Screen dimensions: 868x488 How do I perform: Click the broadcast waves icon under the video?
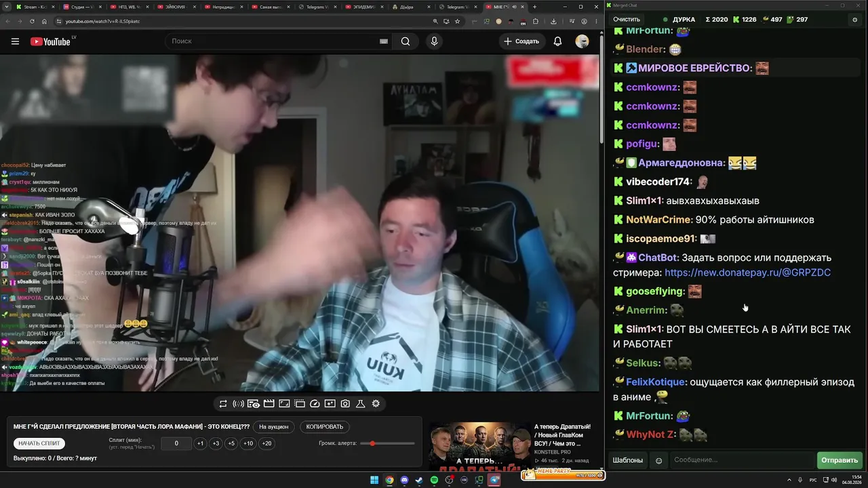click(x=238, y=404)
